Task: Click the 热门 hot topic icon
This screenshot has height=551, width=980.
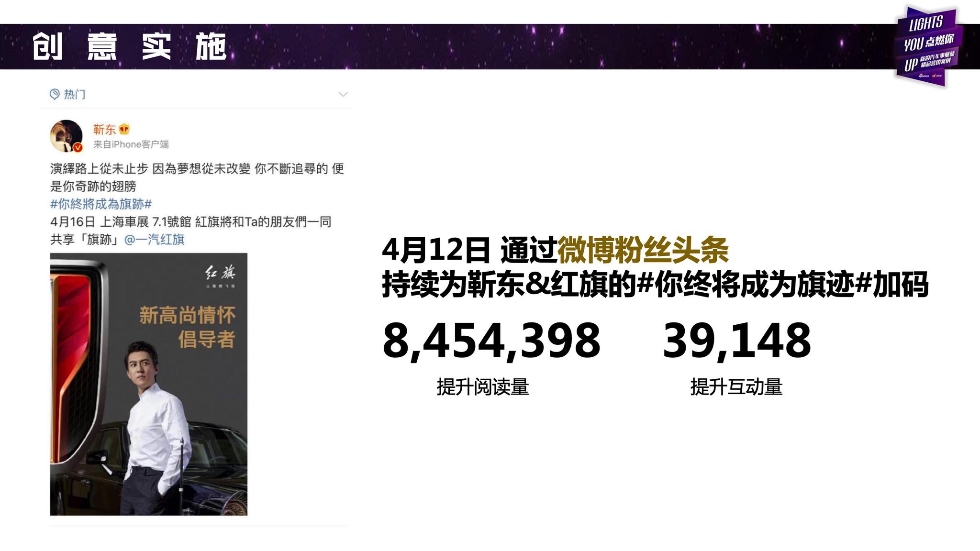Action: [x=55, y=94]
